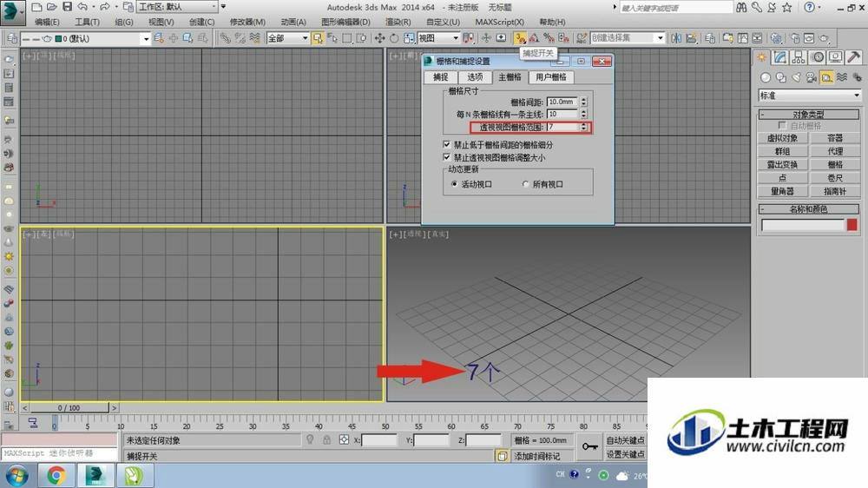The height and width of the screenshot is (488, 868).
Task: Click the Bind to Space Warp icon
Action: [x=255, y=38]
